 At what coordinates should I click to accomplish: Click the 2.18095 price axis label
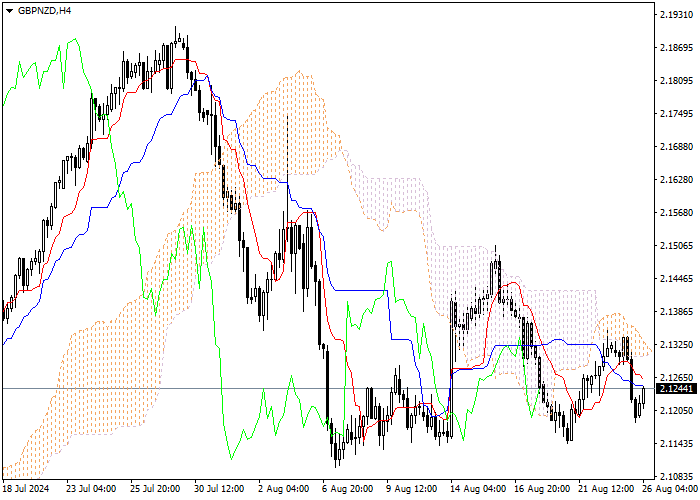pos(676,81)
